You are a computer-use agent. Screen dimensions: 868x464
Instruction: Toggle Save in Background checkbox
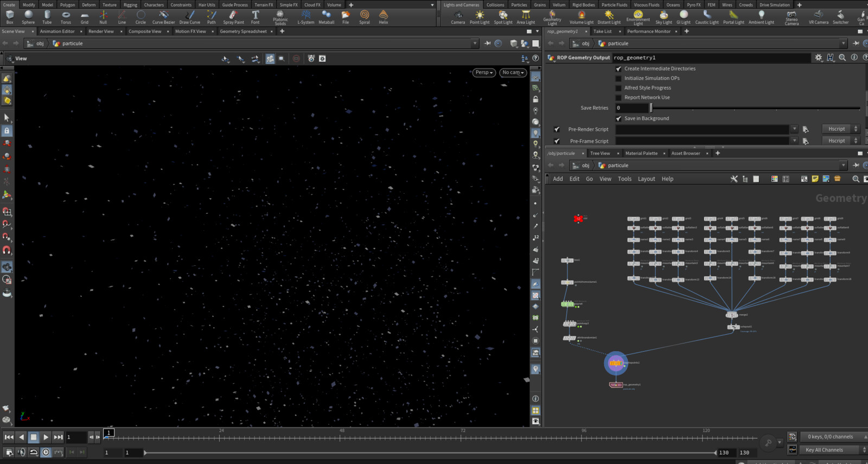pyautogui.click(x=618, y=118)
